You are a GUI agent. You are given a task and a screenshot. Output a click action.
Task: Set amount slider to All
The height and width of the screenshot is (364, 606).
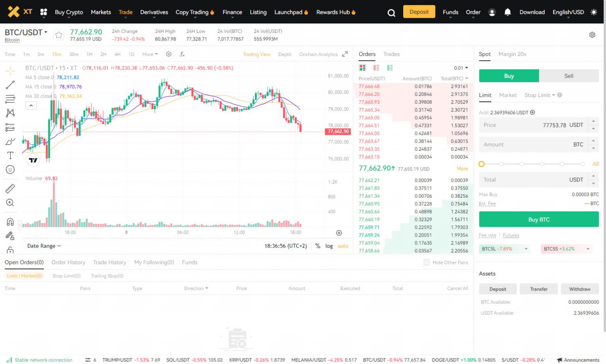[x=596, y=164]
